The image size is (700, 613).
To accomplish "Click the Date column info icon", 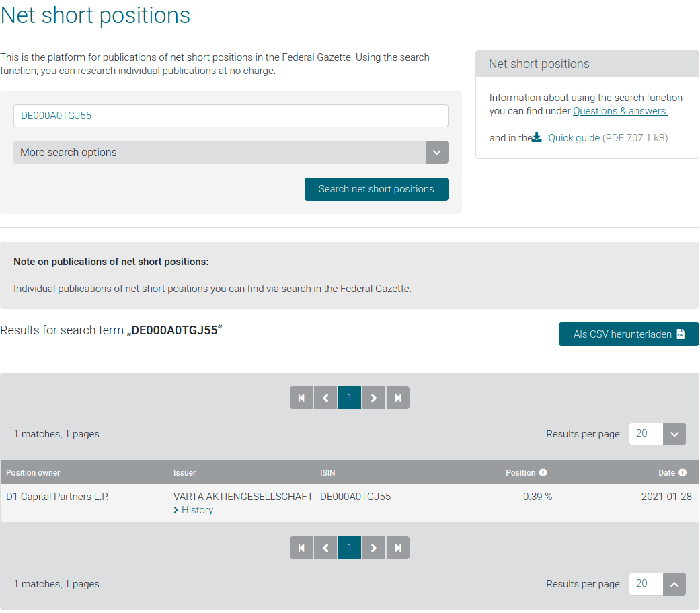I will point(683,473).
